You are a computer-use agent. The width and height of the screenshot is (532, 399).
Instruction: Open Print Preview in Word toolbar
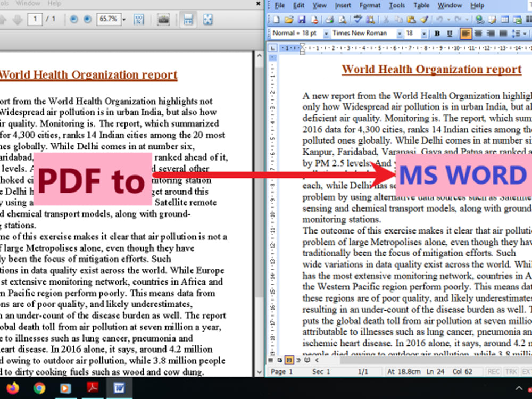tap(342, 20)
